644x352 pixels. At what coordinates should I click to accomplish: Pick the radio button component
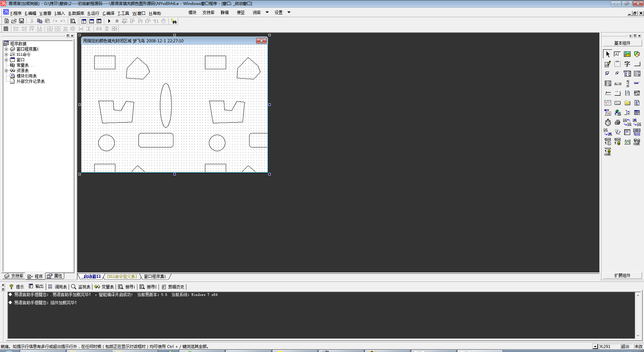click(617, 74)
